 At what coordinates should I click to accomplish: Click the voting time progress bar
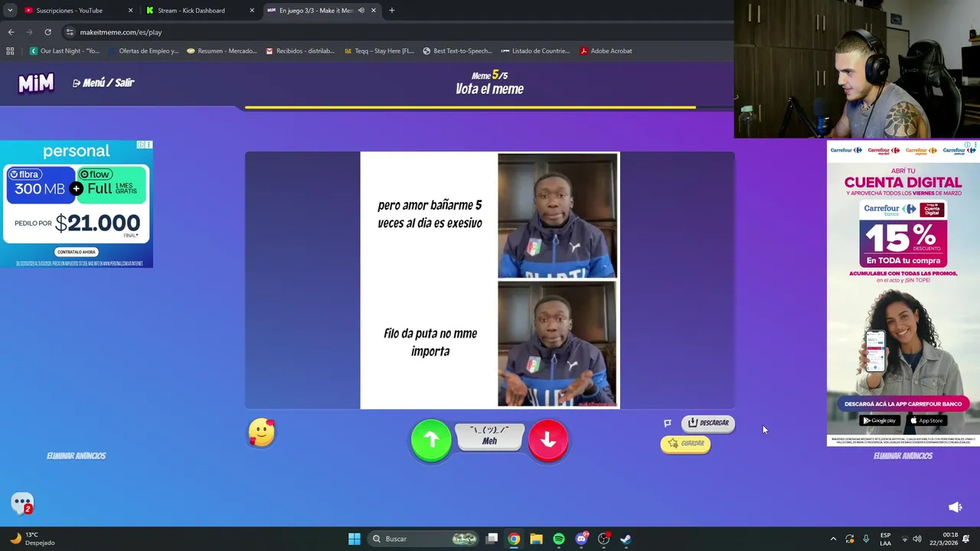pos(490,108)
